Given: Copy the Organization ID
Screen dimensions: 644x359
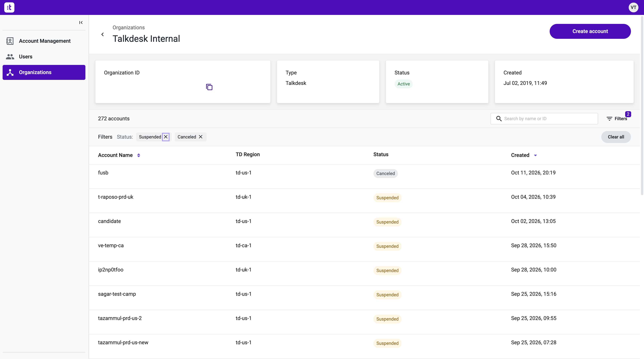Looking at the screenshot, I should coord(209,87).
